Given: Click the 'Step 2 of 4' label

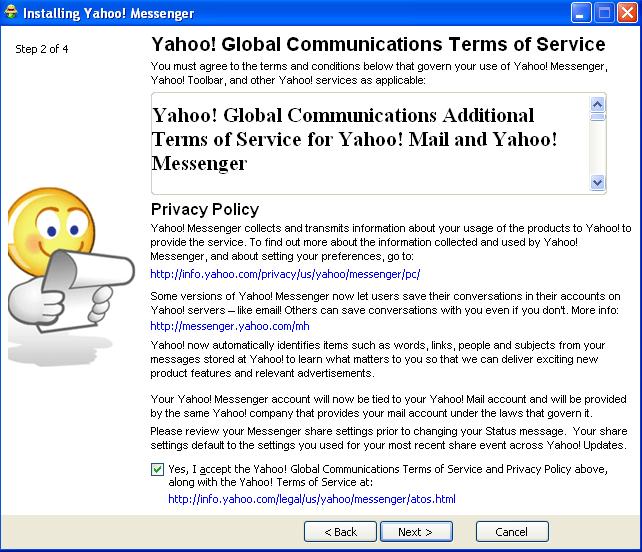Looking at the screenshot, I should point(42,49).
